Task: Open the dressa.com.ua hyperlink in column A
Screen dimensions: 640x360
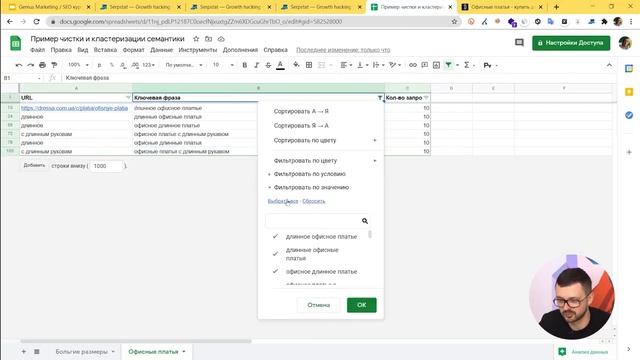Action: (x=74, y=108)
